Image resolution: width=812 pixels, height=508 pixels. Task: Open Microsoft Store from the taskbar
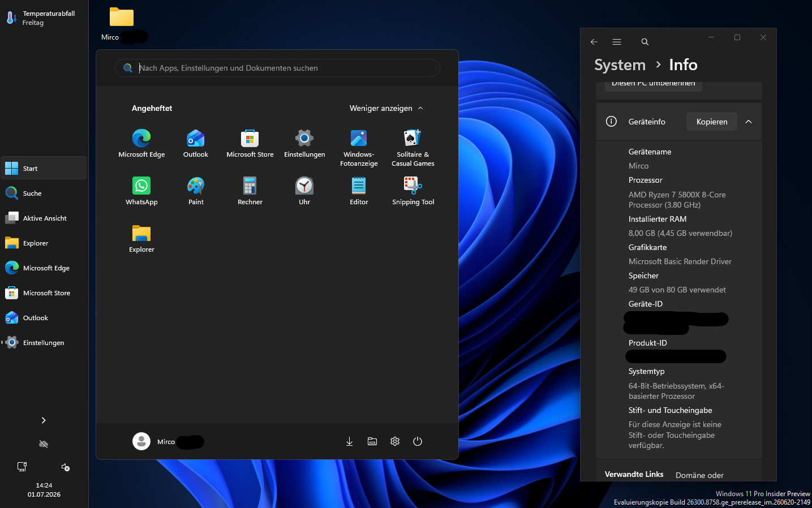pos(44,293)
